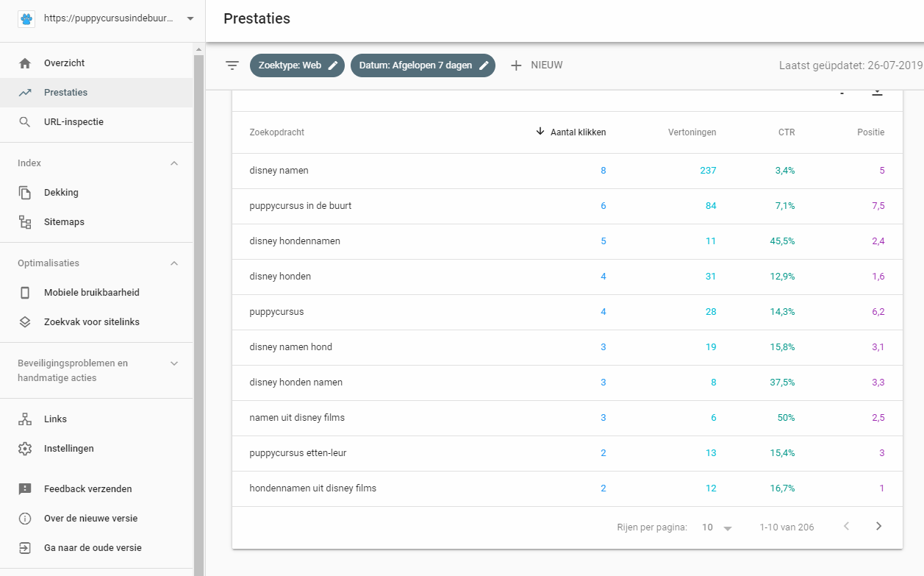Click the 237 Vertoningen value

click(x=708, y=171)
